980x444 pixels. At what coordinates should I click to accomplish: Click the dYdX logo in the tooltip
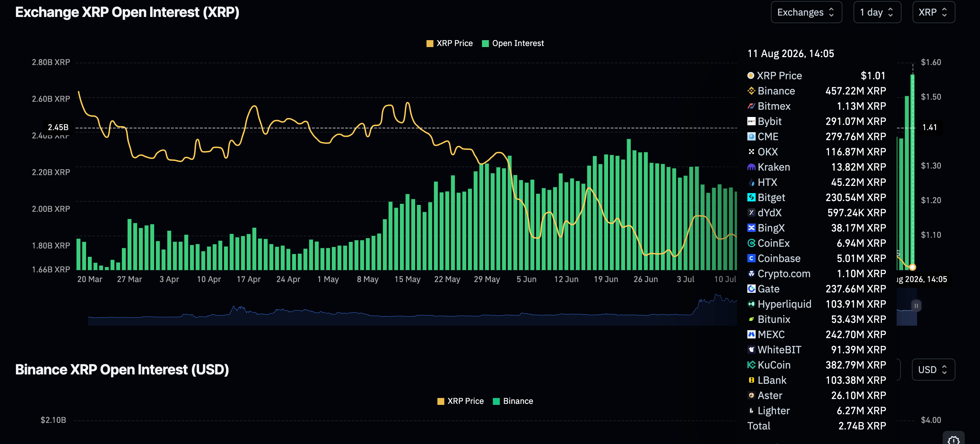click(x=751, y=212)
